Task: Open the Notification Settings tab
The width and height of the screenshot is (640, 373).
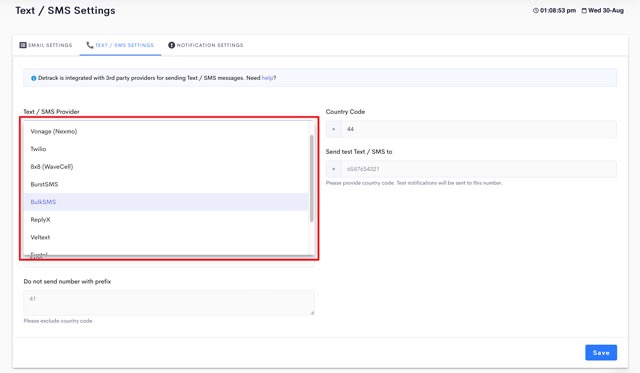Action: coord(206,45)
